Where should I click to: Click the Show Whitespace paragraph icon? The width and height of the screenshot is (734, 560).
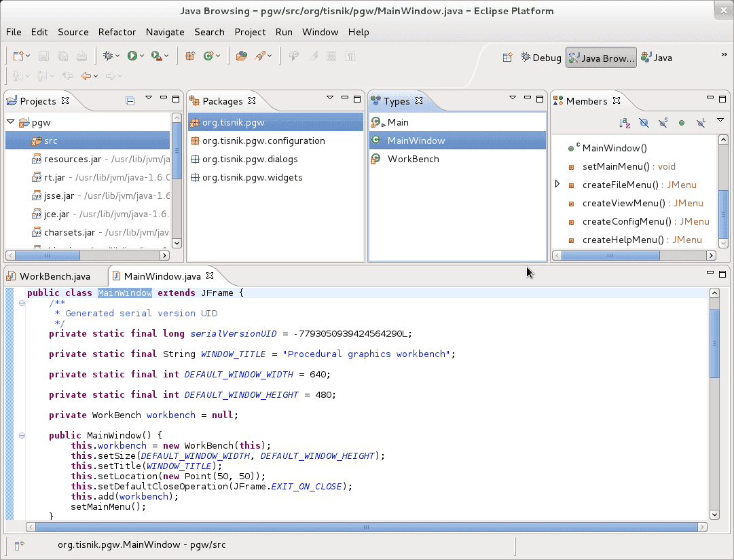[350, 56]
